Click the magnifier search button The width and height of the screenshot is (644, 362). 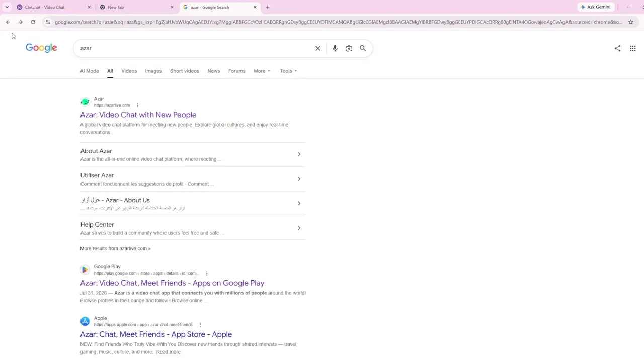(x=363, y=48)
